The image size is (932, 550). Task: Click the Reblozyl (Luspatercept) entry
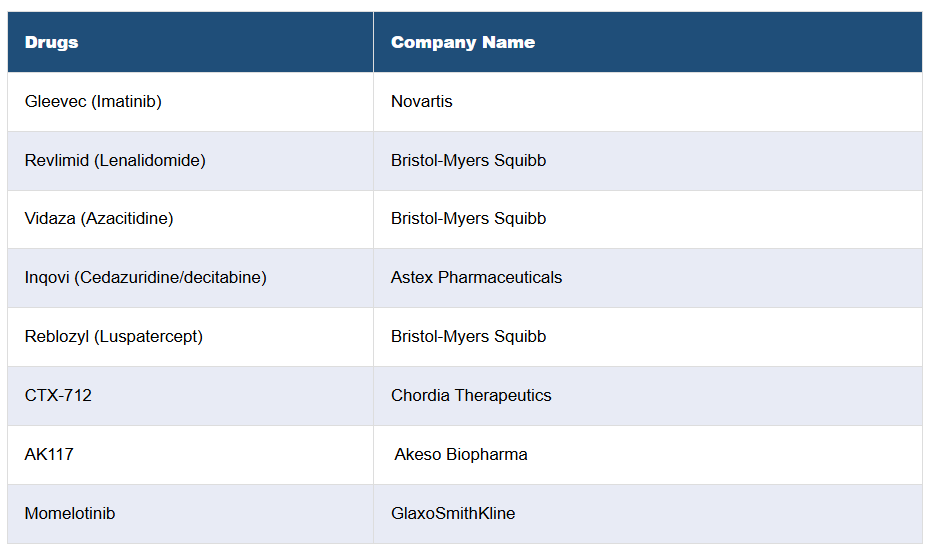114,336
